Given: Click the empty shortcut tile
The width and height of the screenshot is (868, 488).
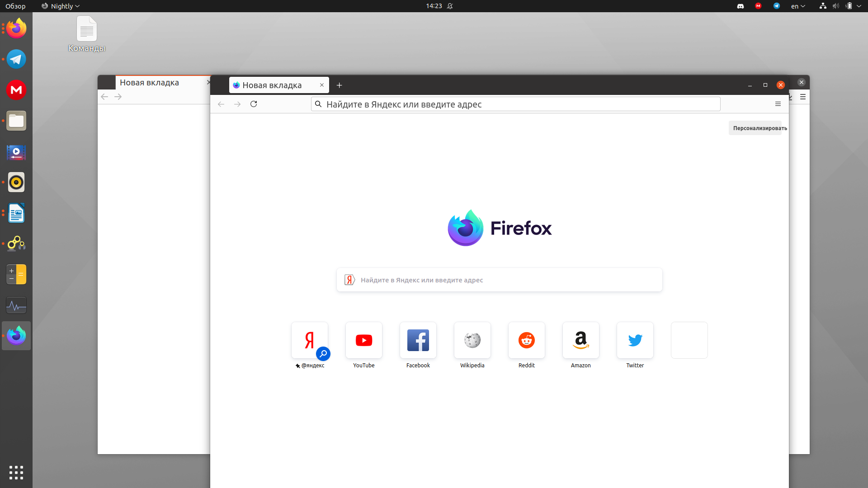Looking at the screenshot, I should (689, 340).
